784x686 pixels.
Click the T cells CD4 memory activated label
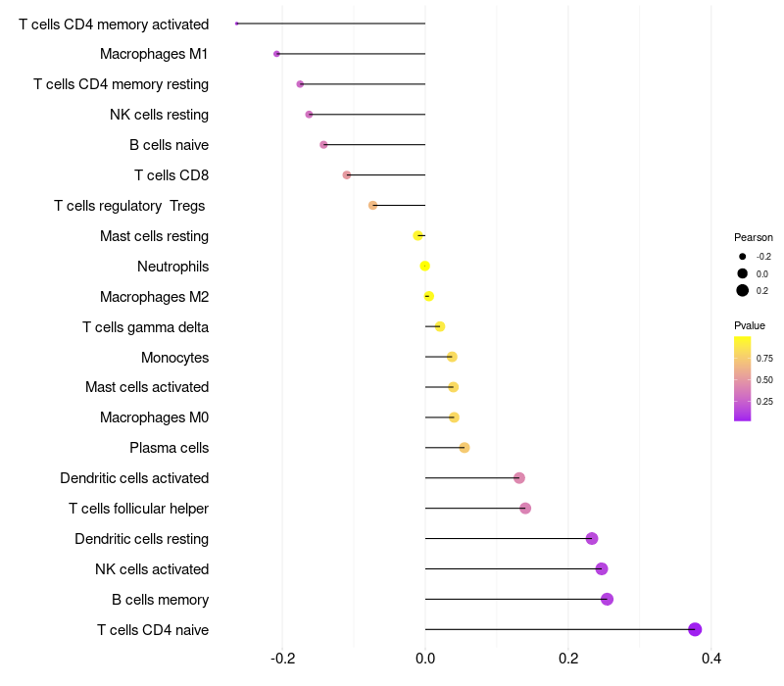tap(114, 24)
